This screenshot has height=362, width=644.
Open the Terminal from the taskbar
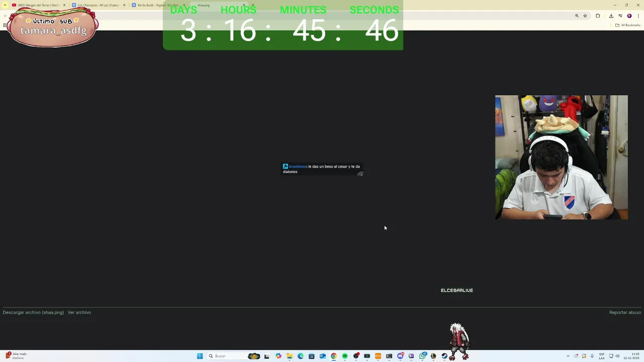(389, 356)
